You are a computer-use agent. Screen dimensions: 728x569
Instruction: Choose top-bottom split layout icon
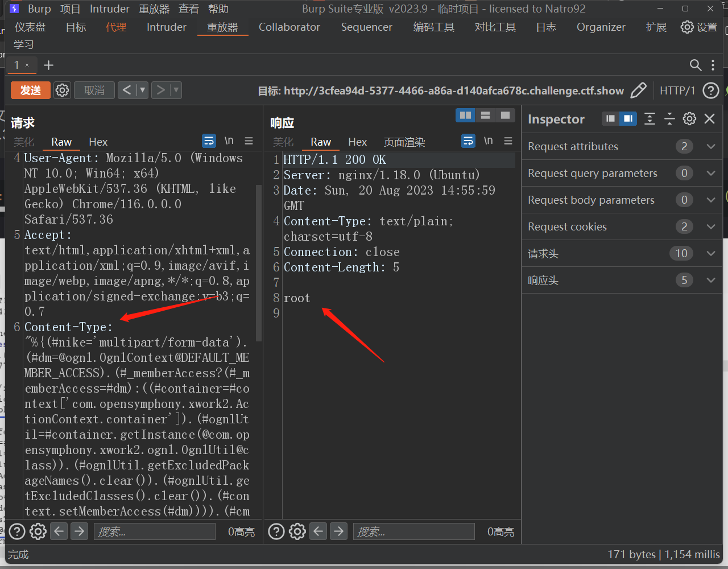tap(486, 116)
